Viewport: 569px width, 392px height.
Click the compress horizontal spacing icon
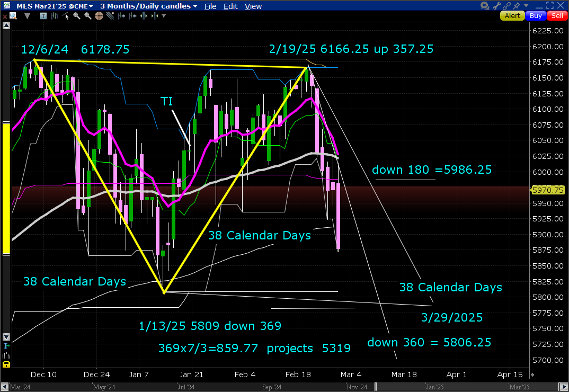pyautogui.click(x=155, y=16)
